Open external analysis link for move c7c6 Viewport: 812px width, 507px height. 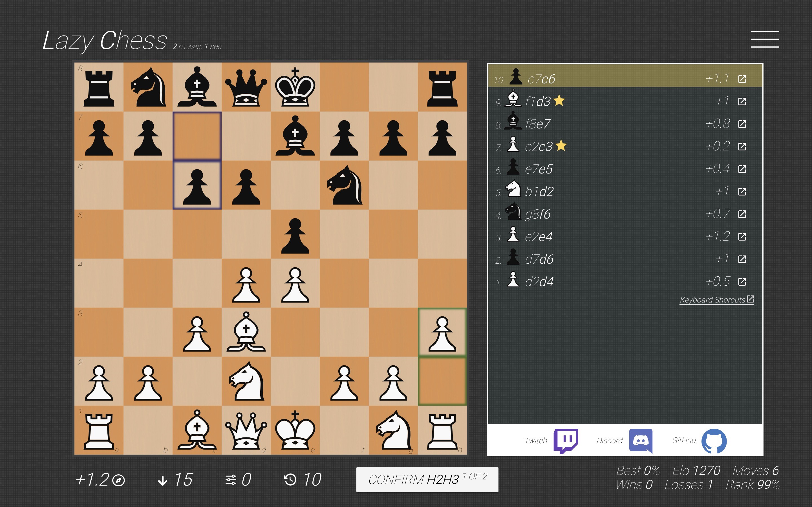click(742, 79)
